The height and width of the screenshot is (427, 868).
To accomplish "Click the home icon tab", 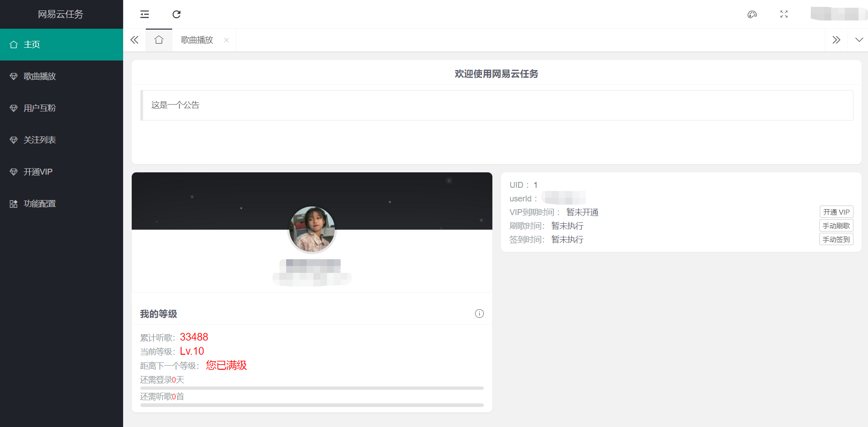I will 159,40.
